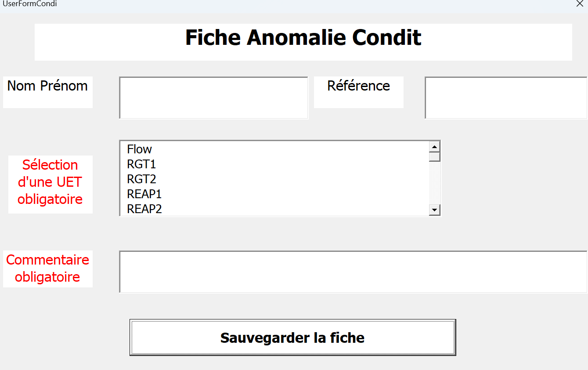Pick REAP1 in the UET list

[144, 194]
